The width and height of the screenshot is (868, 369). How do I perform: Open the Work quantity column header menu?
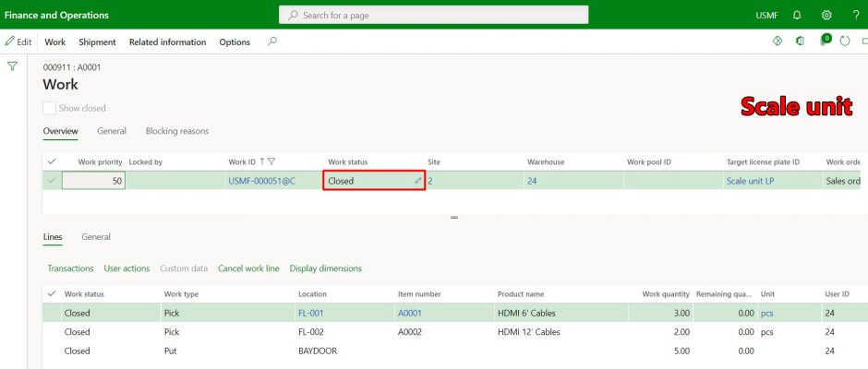(666, 294)
